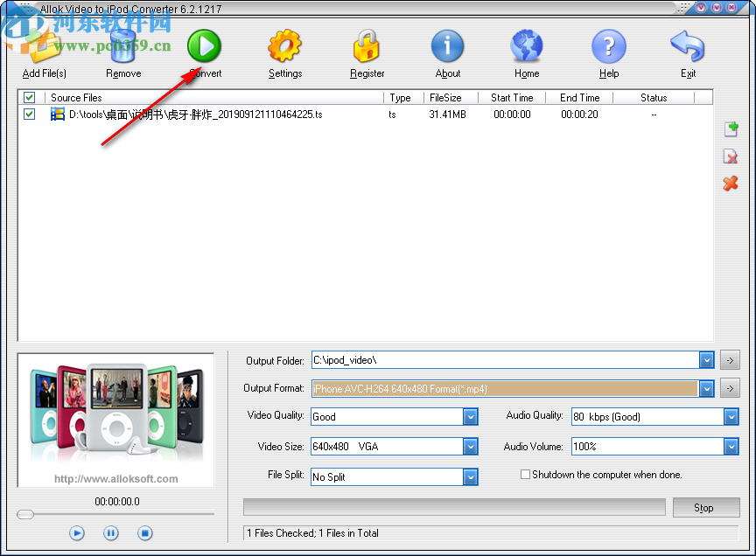Open the Output Format dropdown
Viewport: 756px width, 556px height.
(x=708, y=388)
